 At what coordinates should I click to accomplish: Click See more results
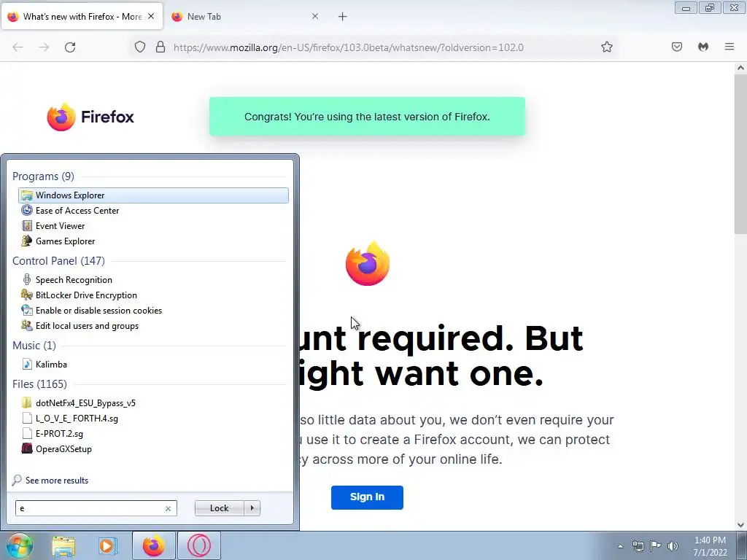point(50,480)
